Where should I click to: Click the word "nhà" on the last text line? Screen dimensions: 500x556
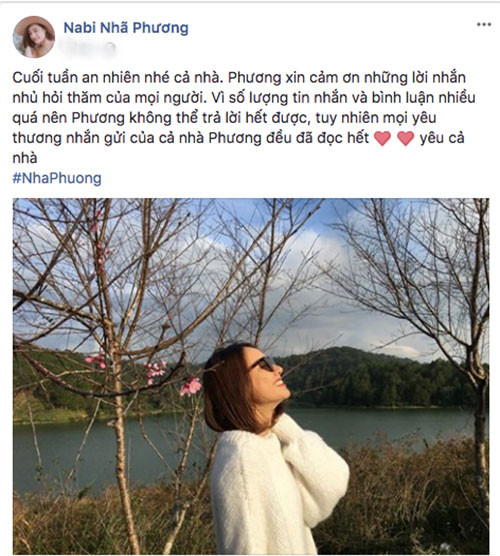(25, 158)
